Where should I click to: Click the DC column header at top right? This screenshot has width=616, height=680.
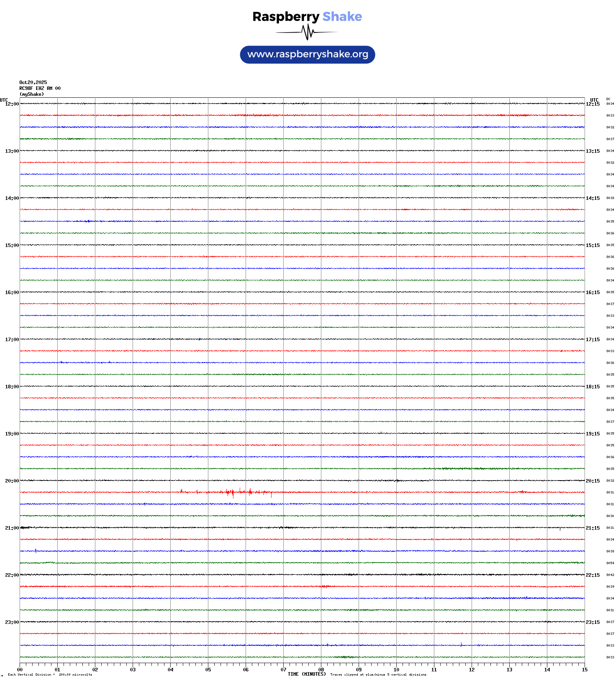pyautogui.click(x=608, y=99)
